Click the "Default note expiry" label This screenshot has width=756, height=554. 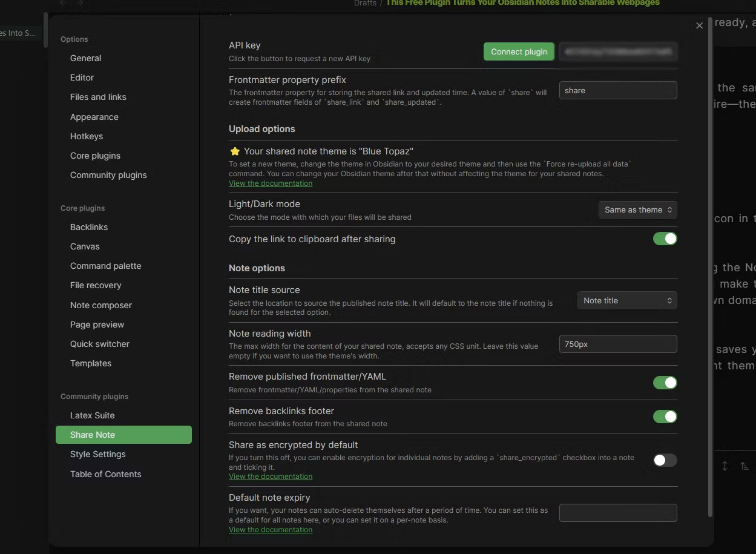(269, 498)
